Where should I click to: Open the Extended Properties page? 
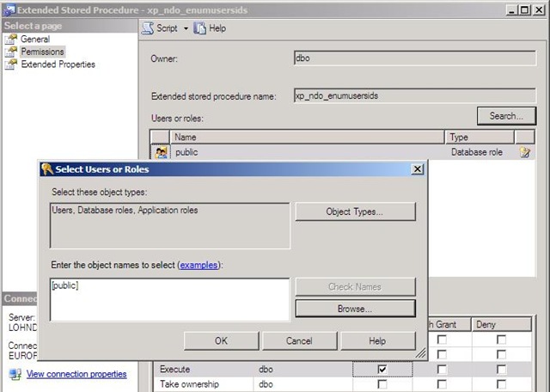(58, 64)
